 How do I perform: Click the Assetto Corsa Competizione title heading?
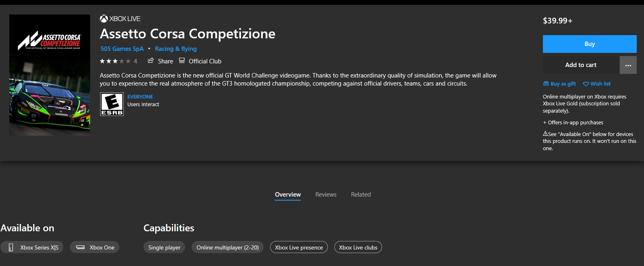point(188,34)
